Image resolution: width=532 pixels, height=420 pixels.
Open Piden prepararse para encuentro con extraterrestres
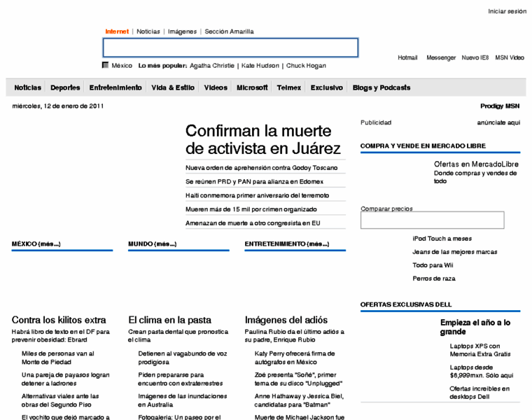(180, 379)
